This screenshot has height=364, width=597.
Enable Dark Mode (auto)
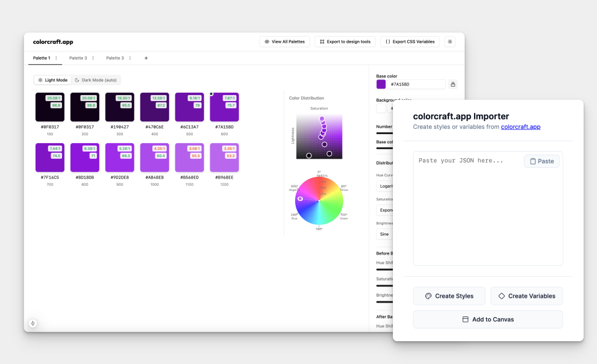coord(96,80)
